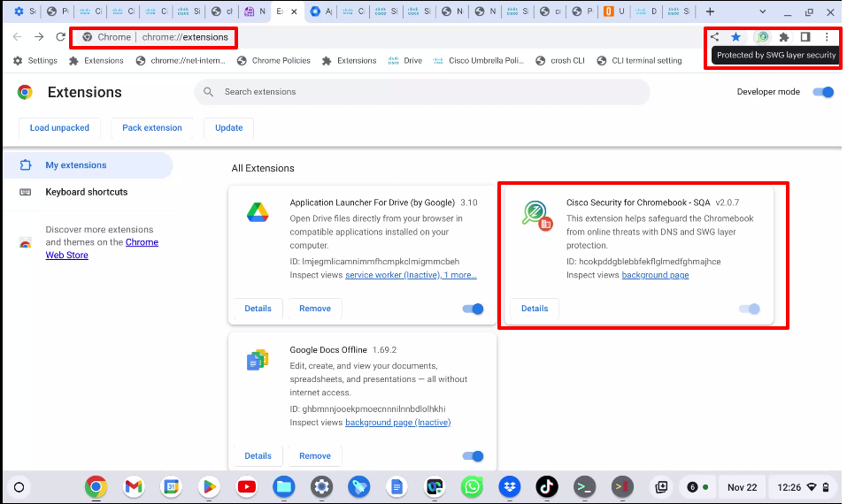Open Google Calendar from the shelf
Viewport: 847px width, 504px height.
click(x=171, y=487)
